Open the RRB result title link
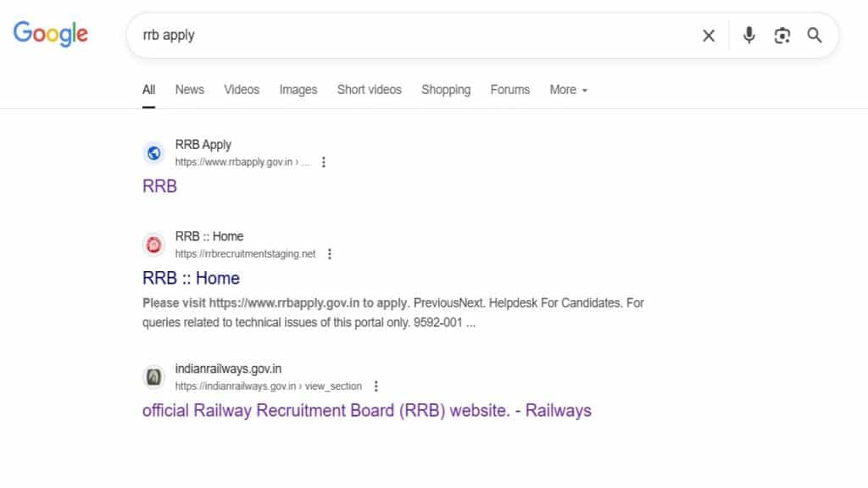 160,186
